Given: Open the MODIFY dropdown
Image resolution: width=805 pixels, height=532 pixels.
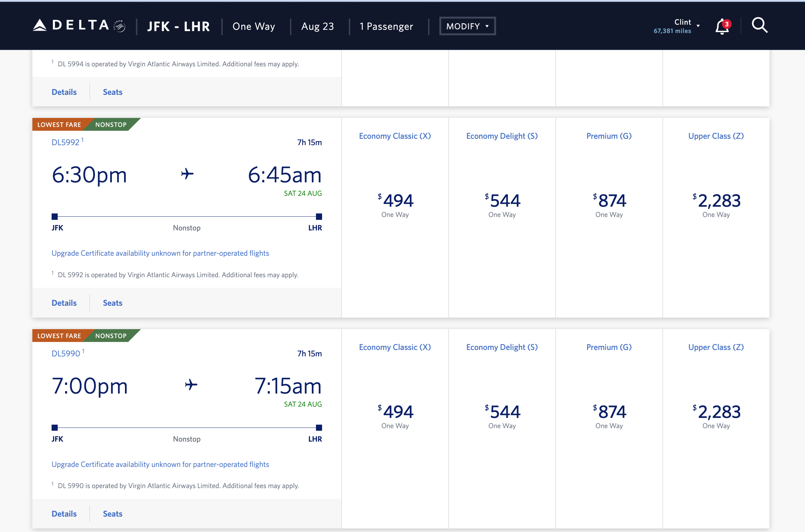Looking at the screenshot, I should pyautogui.click(x=467, y=25).
